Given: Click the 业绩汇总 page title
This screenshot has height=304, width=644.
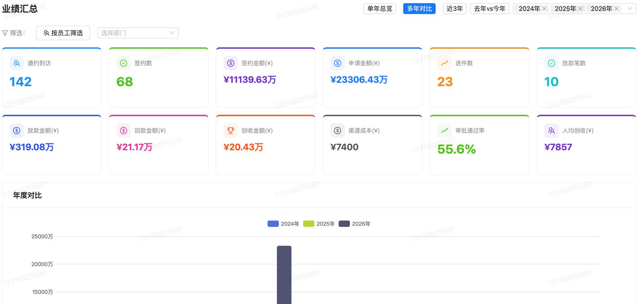Looking at the screenshot, I should (20, 8).
